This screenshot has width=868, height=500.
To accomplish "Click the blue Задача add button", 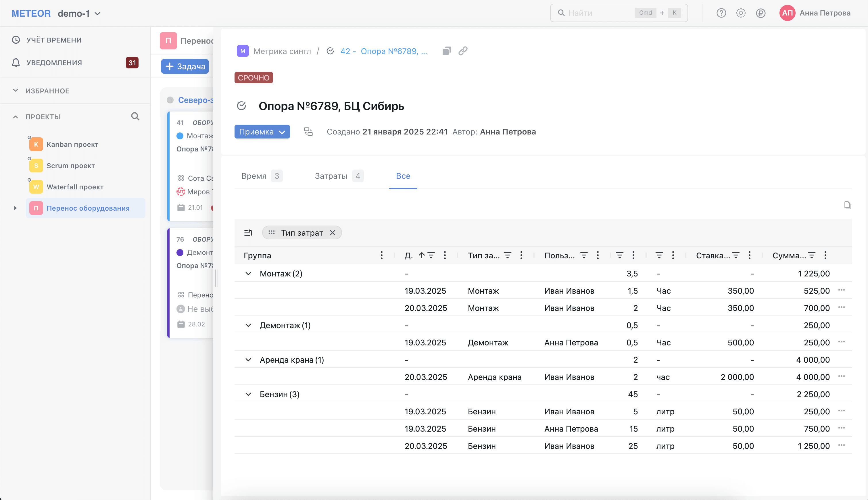I will (x=185, y=66).
